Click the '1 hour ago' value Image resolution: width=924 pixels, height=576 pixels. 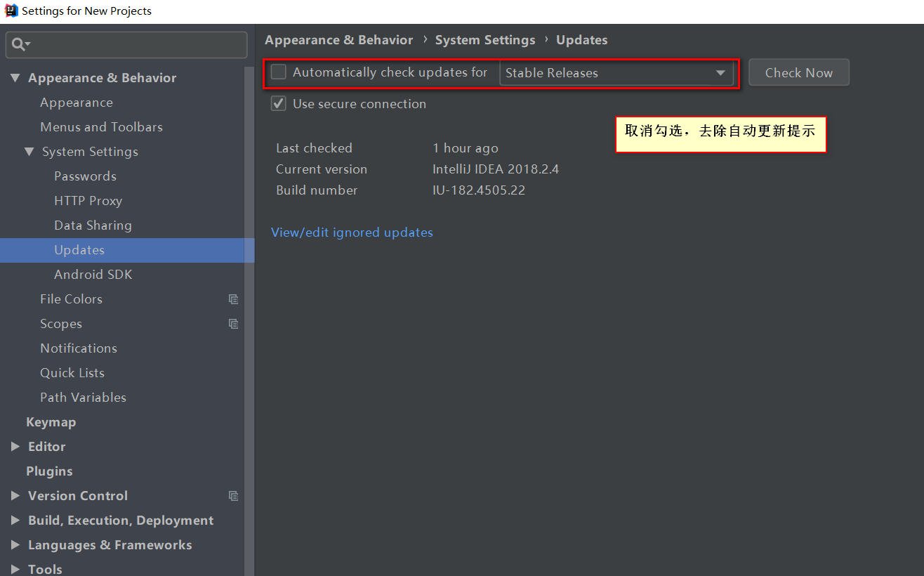pyautogui.click(x=466, y=148)
